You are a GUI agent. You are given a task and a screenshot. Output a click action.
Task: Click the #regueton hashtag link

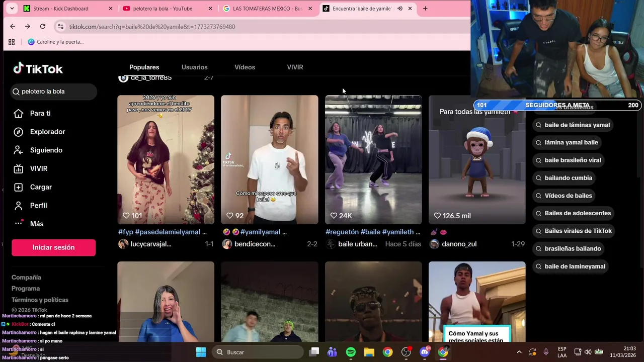tap(342, 232)
